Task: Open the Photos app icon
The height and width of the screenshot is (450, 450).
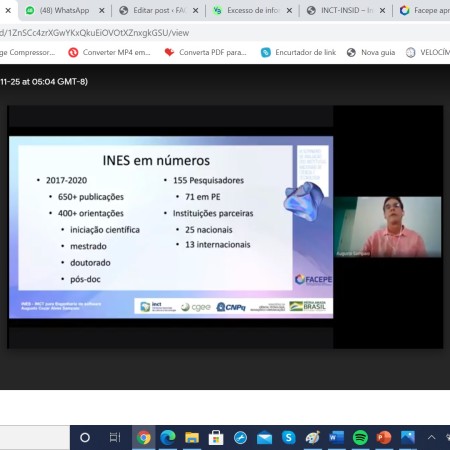Action: [x=408, y=437]
